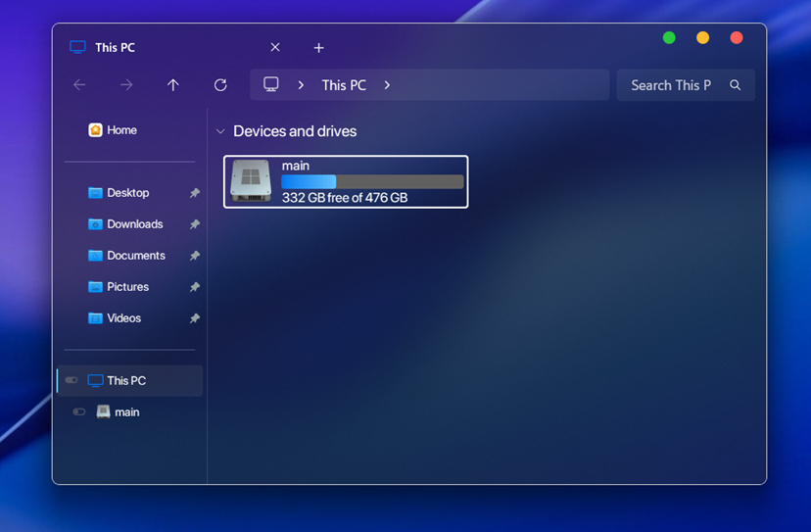
Task: Unpin Pictures using its pin icon
Action: click(195, 287)
